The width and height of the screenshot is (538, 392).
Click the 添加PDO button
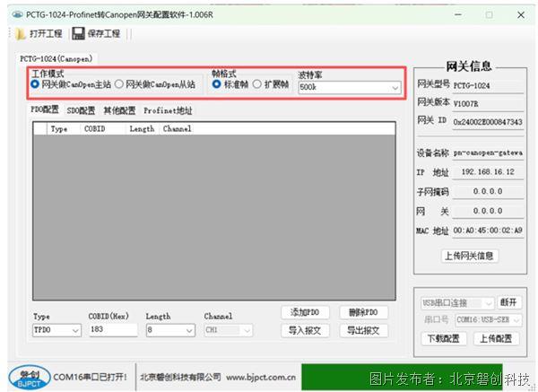pyautogui.click(x=305, y=312)
